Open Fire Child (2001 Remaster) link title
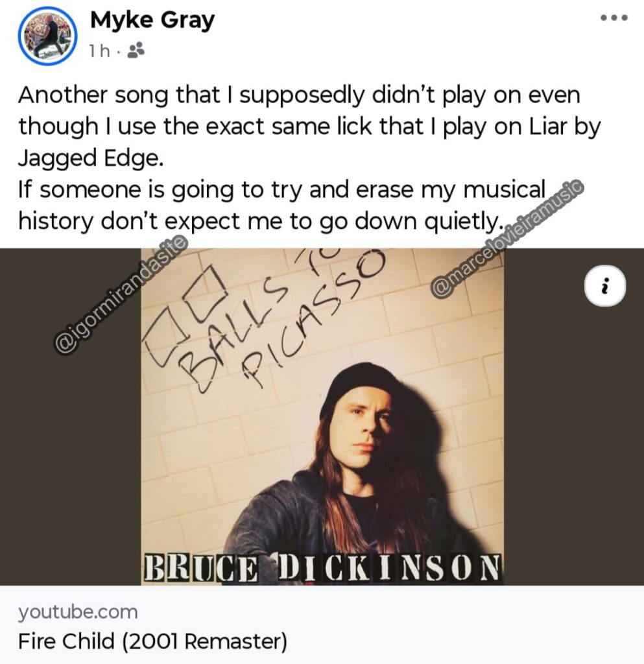 152,641
